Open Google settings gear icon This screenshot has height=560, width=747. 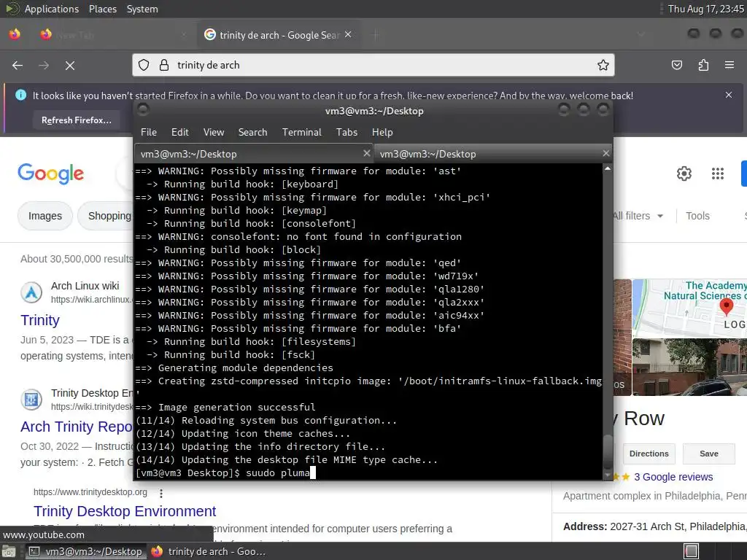coord(684,174)
